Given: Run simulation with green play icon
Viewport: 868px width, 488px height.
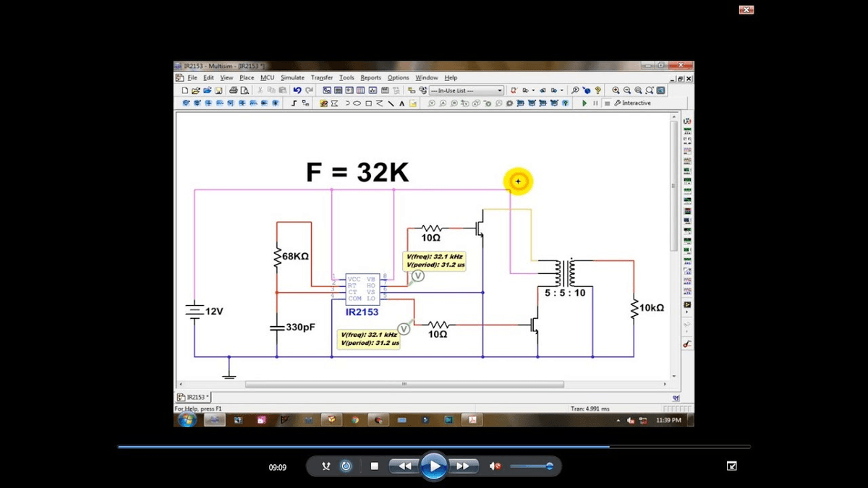Looking at the screenshot, I should [584, 103].
